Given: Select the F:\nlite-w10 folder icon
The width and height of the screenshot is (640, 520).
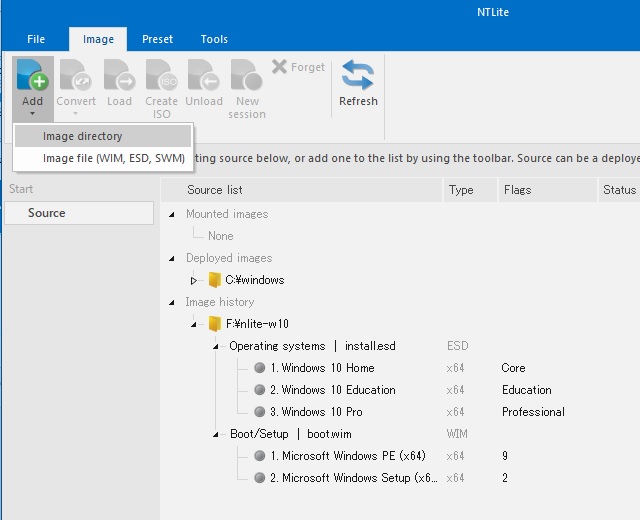Looking at the screenshot, I should (215, 324).
